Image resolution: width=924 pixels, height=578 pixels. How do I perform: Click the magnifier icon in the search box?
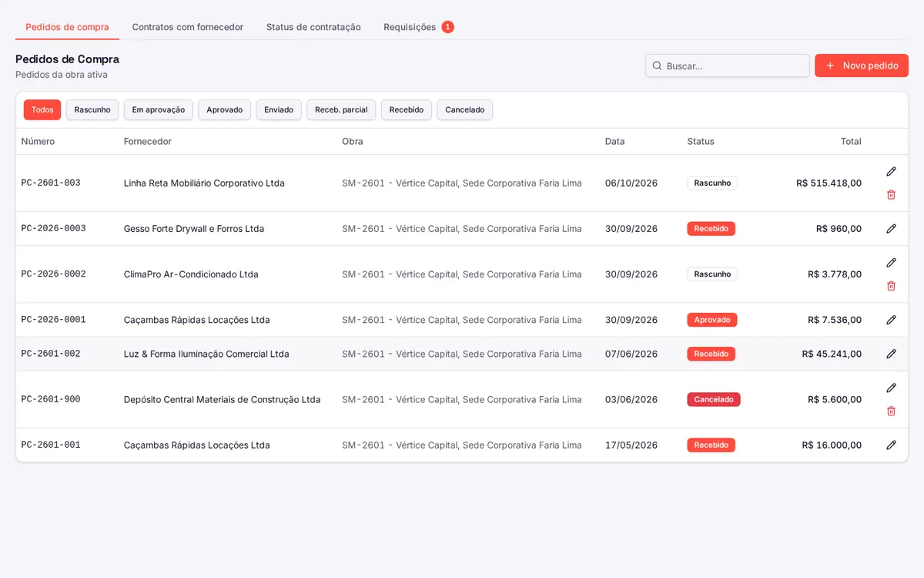click(x=657, y=66)
